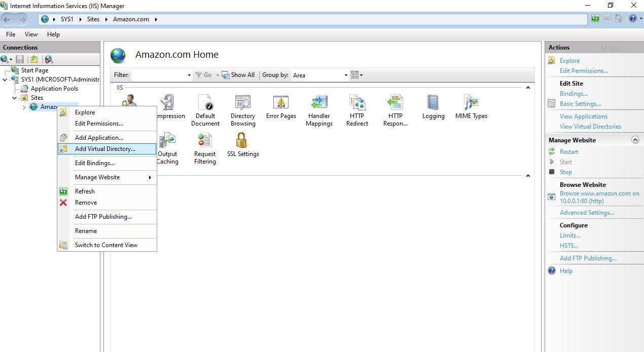Image resolution: width=644 pixels, height=352 pixels.
Task: Click Edit Permissions link in Actions pane
Action: (584, 71)
